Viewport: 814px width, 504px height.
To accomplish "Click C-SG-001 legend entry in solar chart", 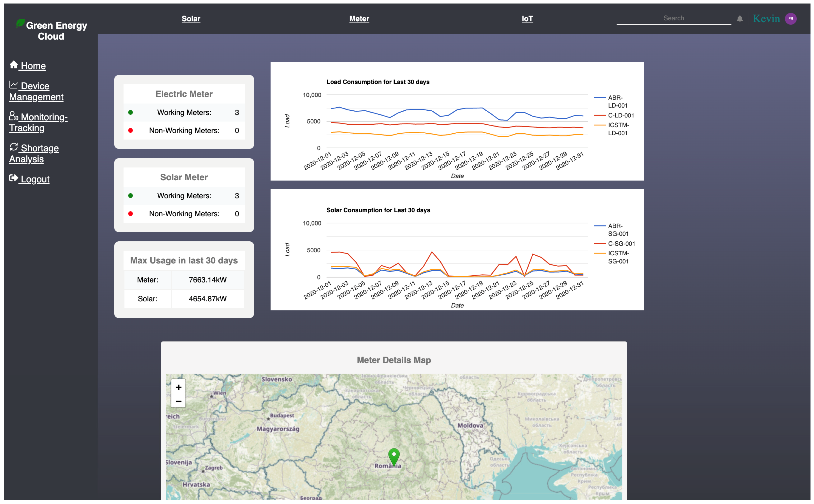I will click(x=614, y=244).
